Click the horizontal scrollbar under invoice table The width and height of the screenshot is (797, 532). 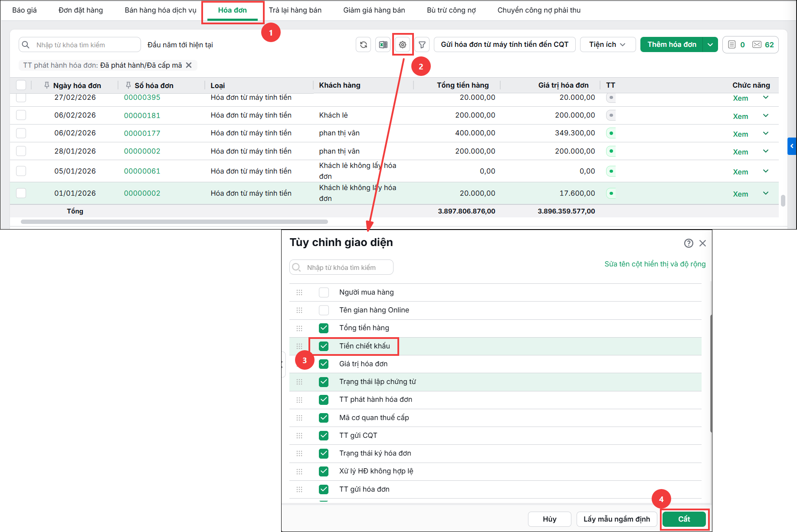click(174, 222)
